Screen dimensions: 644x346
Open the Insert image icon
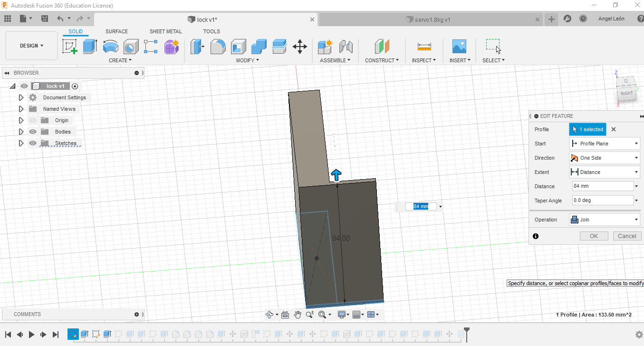pos(459,47)
